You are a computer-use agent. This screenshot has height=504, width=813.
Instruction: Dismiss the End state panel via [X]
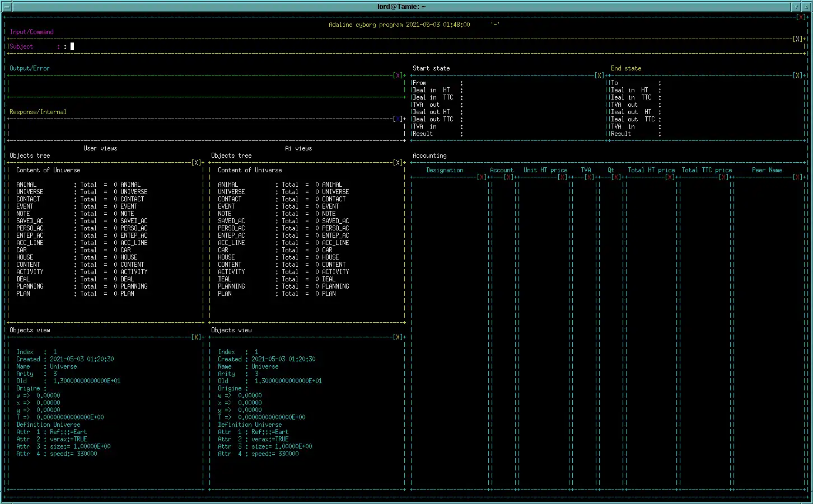coord(797,76)
